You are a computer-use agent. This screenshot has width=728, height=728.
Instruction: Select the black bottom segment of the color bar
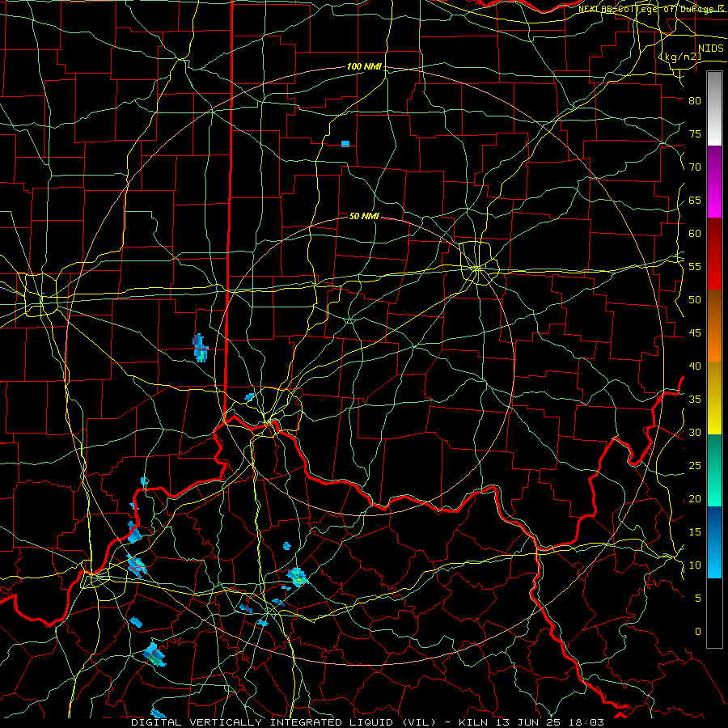tap(714, 613)
